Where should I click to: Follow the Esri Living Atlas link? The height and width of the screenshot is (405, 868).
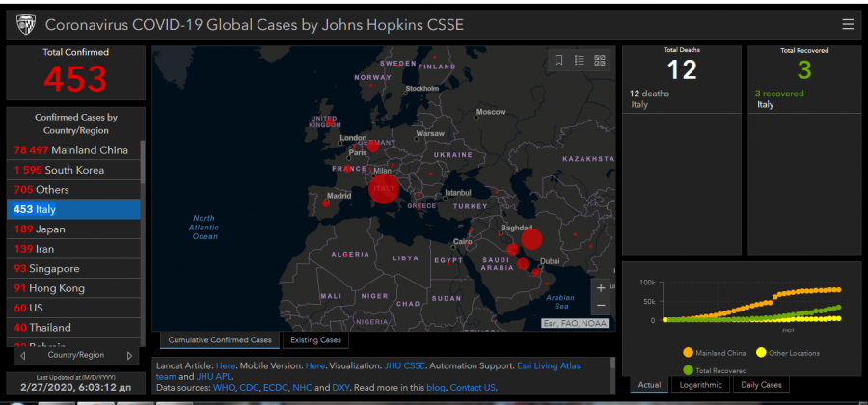coord(571,366)
